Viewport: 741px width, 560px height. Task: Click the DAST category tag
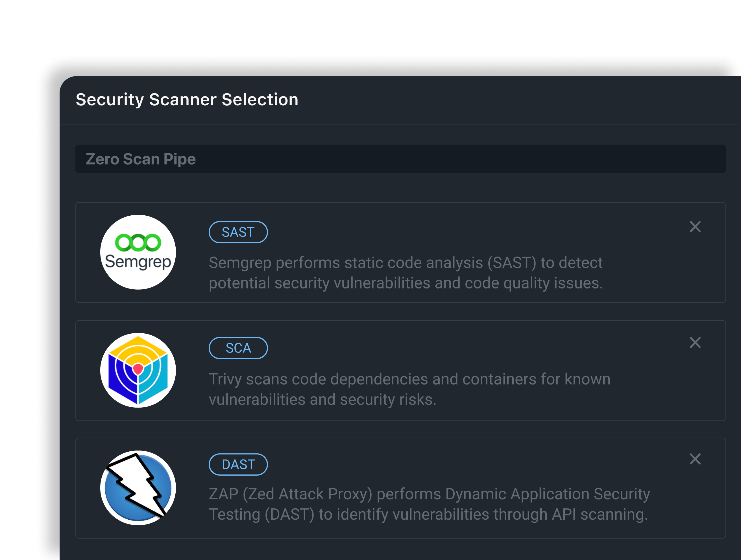238,465
